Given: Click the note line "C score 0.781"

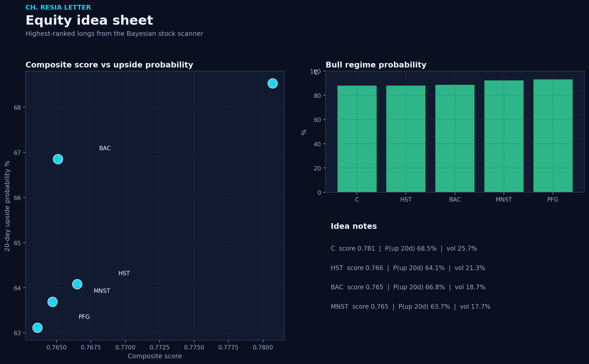Looking at the screenshot, I should (x=404, y=249).
